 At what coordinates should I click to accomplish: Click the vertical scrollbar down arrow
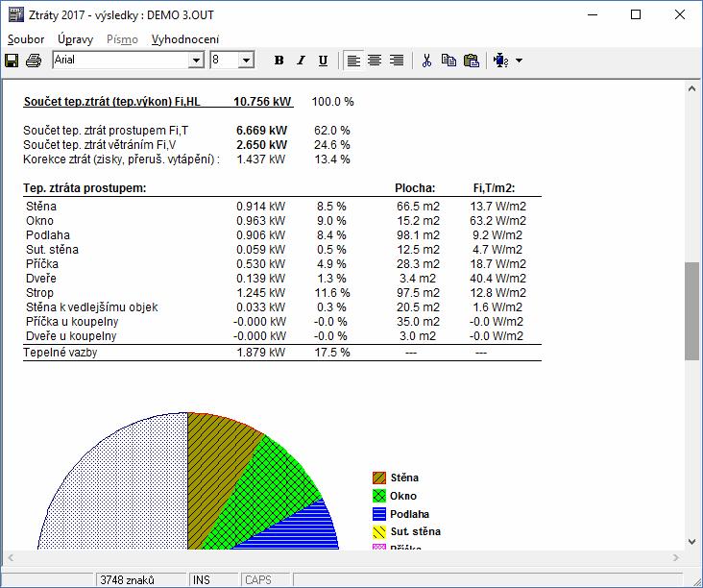pyautogui.click(x=692, y=542)
